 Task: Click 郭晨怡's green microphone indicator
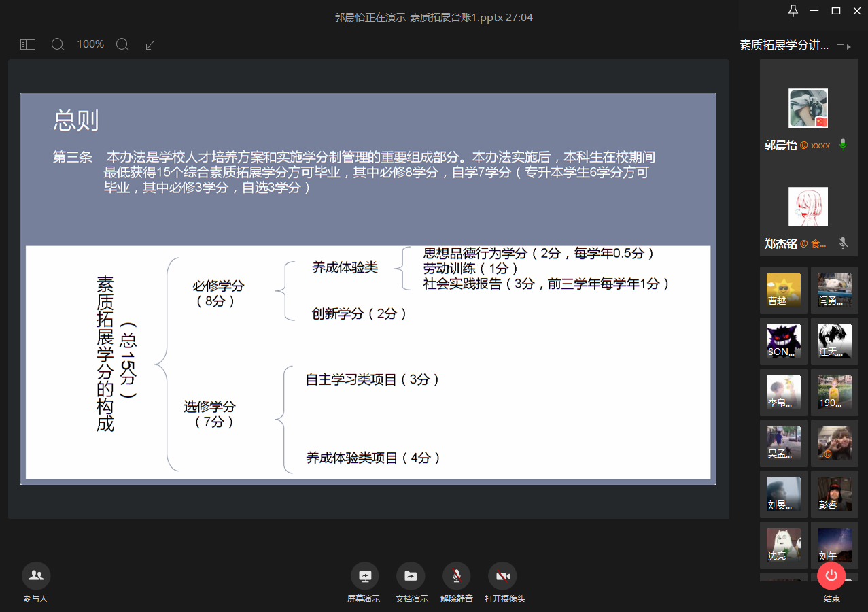click(x=843, y=144)
